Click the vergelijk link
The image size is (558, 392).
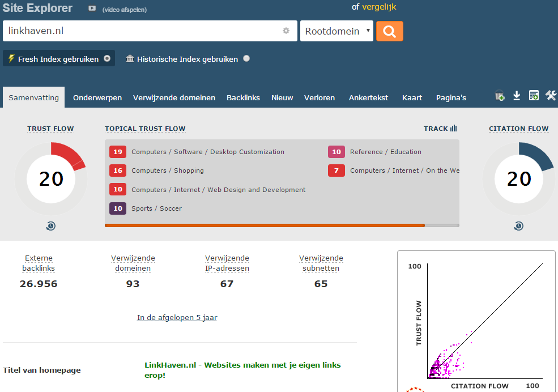pos(379,7)
